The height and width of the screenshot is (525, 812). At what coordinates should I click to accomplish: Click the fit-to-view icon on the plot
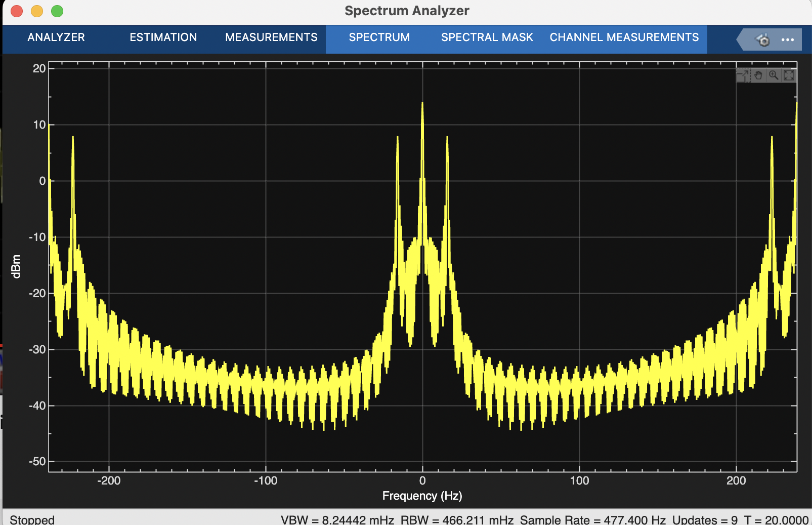[789, 75]
